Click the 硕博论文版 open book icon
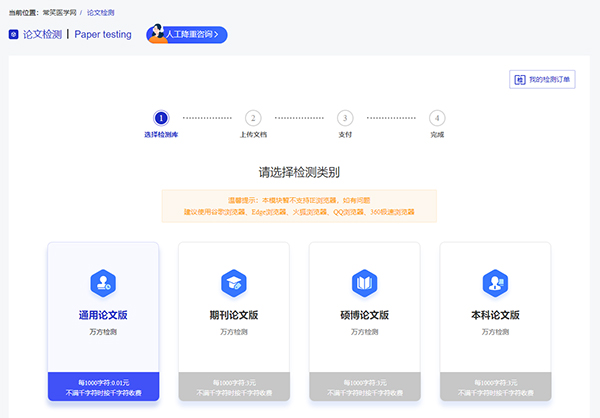The image size is (600, 418). coord(364,282)
